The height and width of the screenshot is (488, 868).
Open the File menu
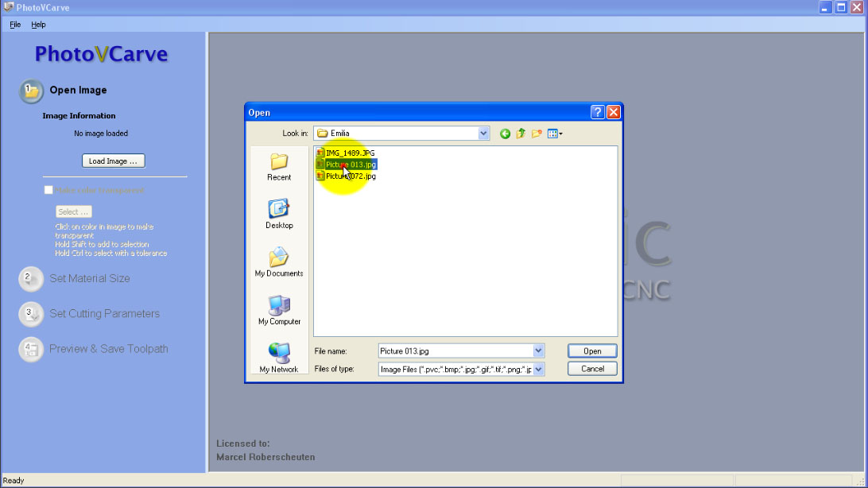[x=15, y=25]
